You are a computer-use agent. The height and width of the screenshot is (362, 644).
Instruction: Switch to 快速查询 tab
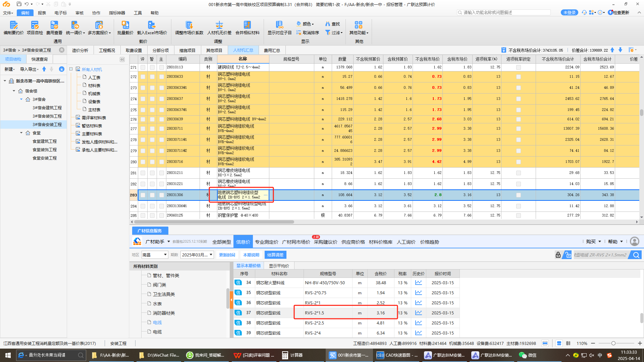pos(40,59)
